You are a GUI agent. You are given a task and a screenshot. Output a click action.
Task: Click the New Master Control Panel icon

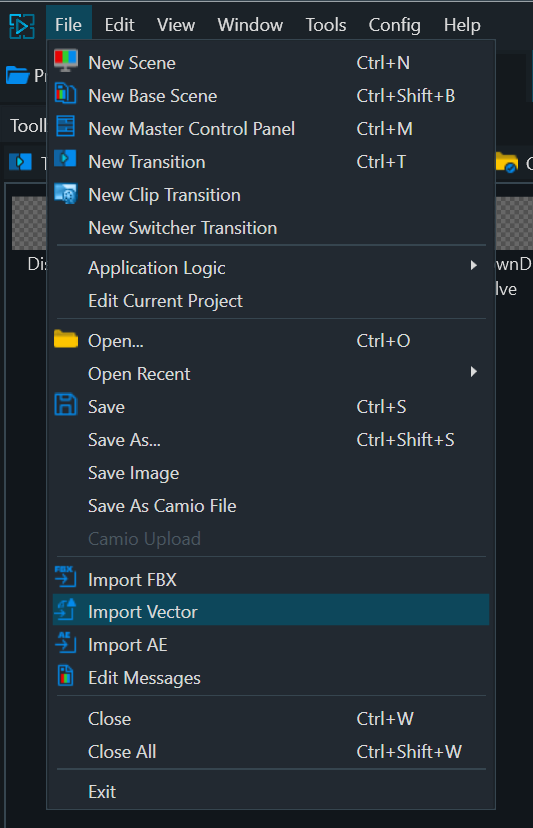pyautogui.click(x=66, y=127)
